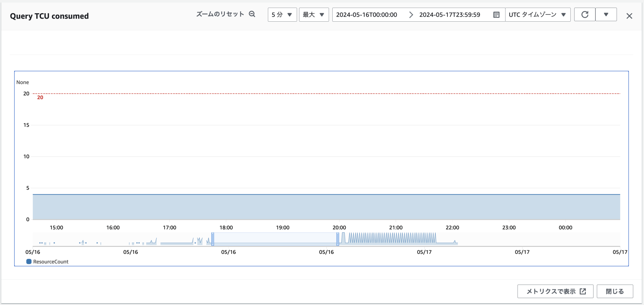Expand the UTC タイムゾーン selector
Viewport: 644px width, 305px height.
point(537,15)
